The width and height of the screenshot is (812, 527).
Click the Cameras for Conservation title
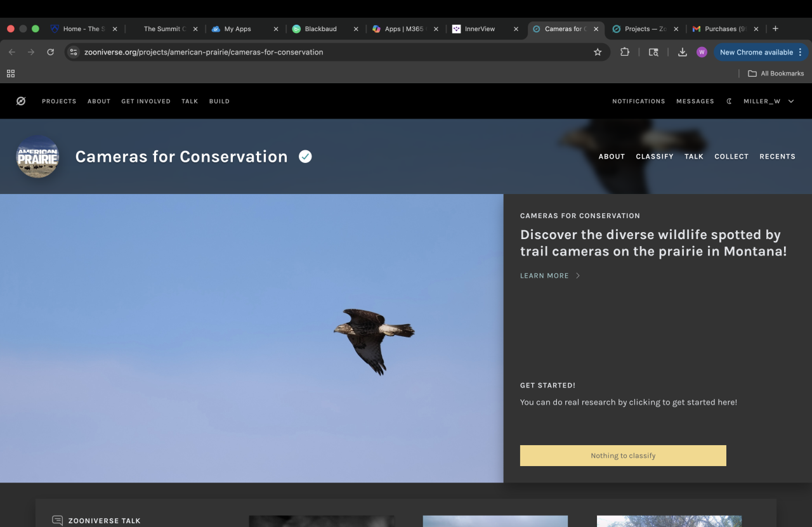coord(181,157)
